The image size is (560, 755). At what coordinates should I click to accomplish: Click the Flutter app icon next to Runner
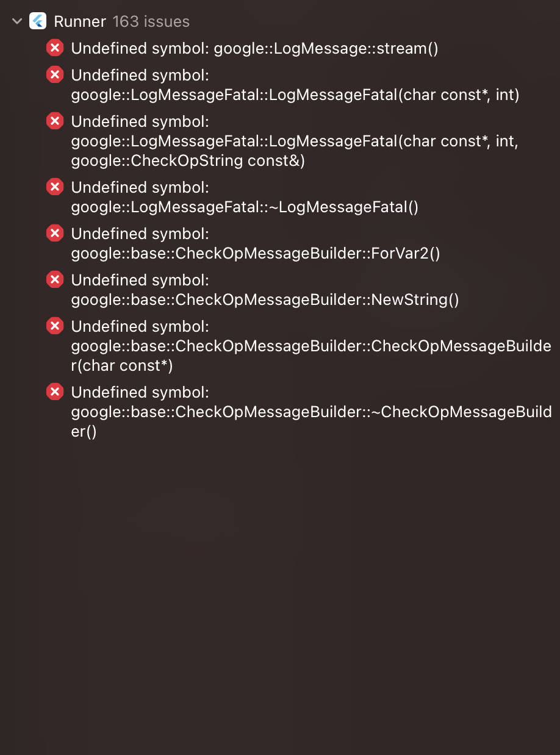click(x=37, y=21)
